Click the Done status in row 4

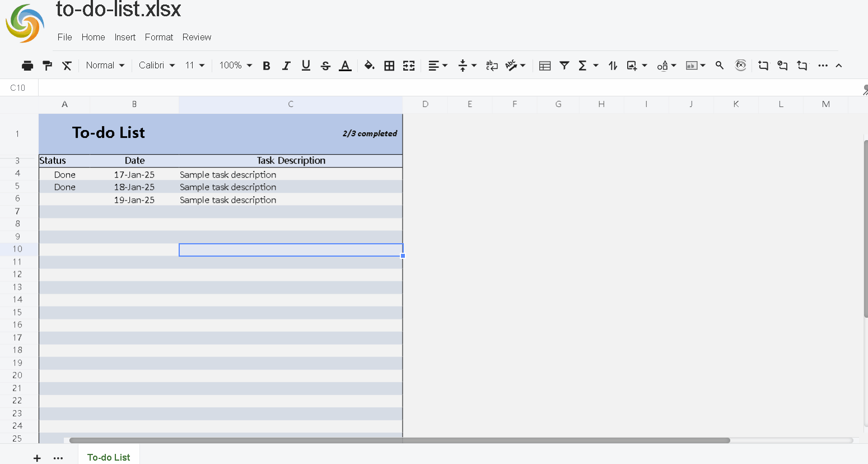click(65, 175)
